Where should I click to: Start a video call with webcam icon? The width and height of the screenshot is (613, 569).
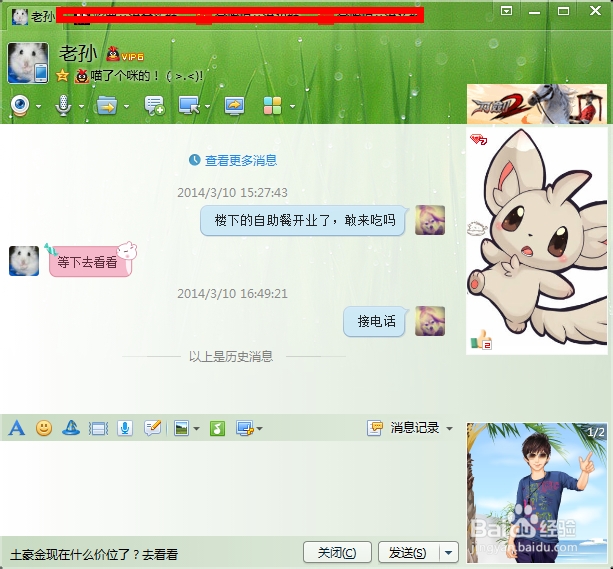(x=20, y=106)
